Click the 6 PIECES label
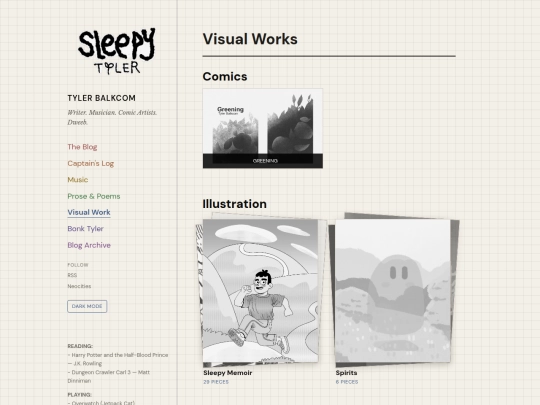This screenshot has width=540, height=405. click(x=347, y=382)
